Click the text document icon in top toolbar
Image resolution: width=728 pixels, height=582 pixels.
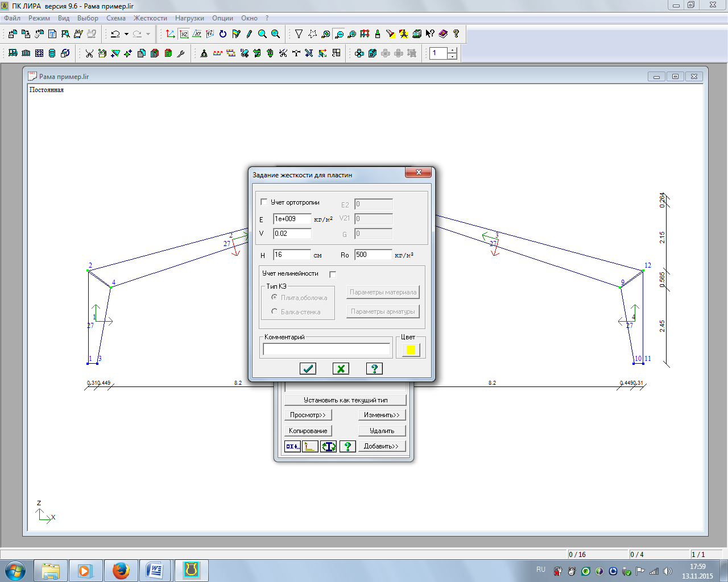point(52,34)
